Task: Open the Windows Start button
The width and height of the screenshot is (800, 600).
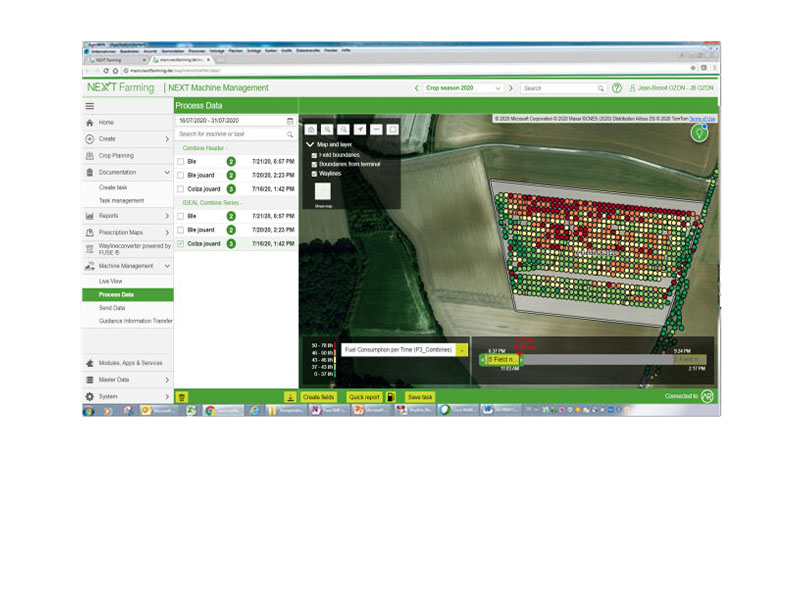Action: point(88,410)
